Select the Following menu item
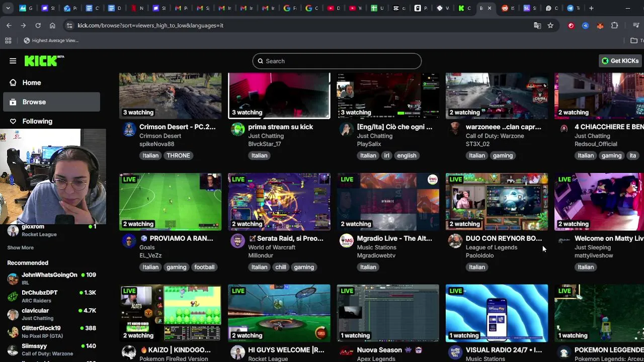Image resolution: width=644 pixels, height=362 pixels. coord(52,121)
